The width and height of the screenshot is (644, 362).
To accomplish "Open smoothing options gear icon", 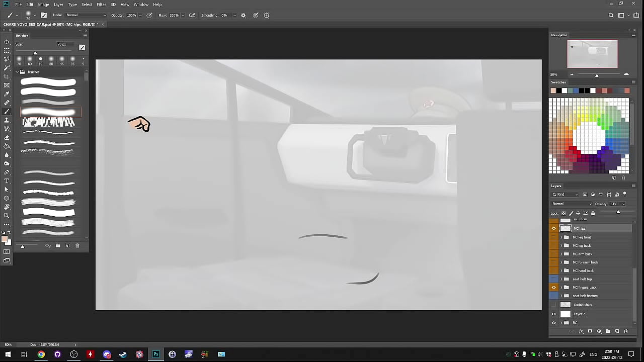I will click(244, 16).
